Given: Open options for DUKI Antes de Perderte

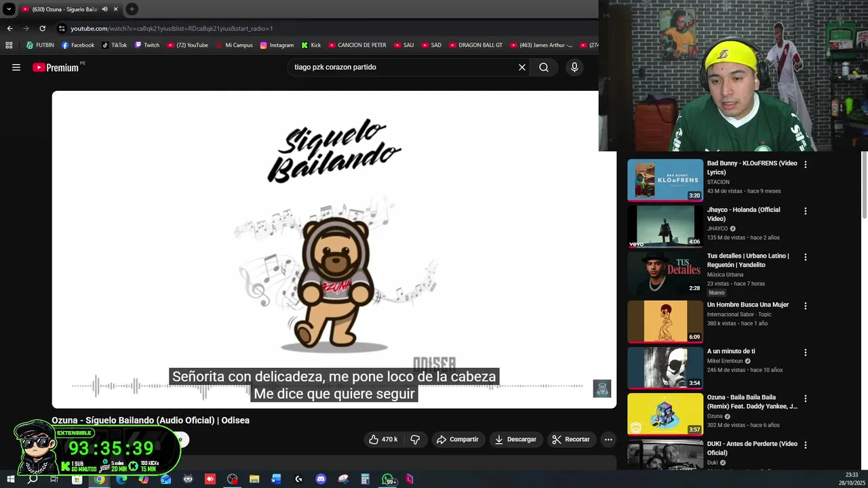Looking at the screenshot, I should click(806, 445).
